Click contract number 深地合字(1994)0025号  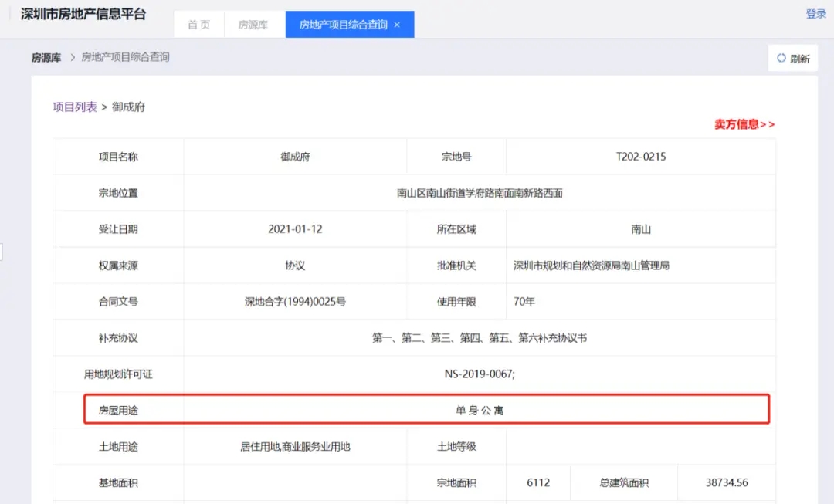(x=295, y=302)
